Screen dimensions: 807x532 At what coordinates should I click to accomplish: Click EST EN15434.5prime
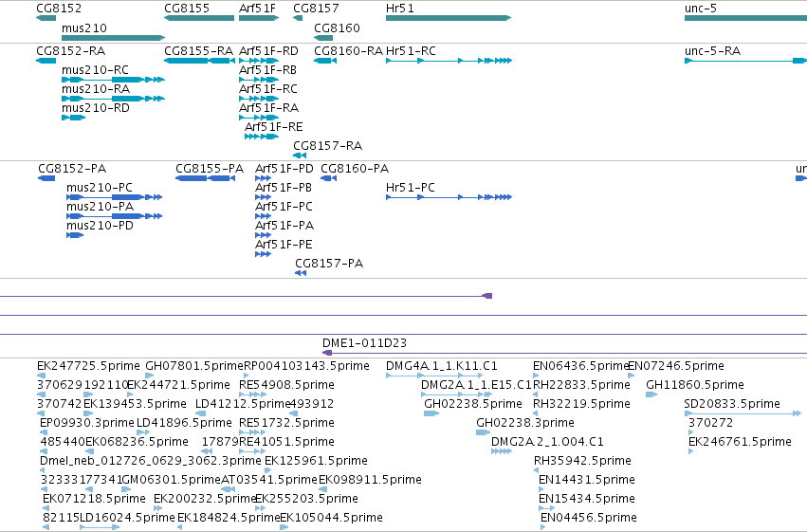pyautogui.click(x=587, y=499)
